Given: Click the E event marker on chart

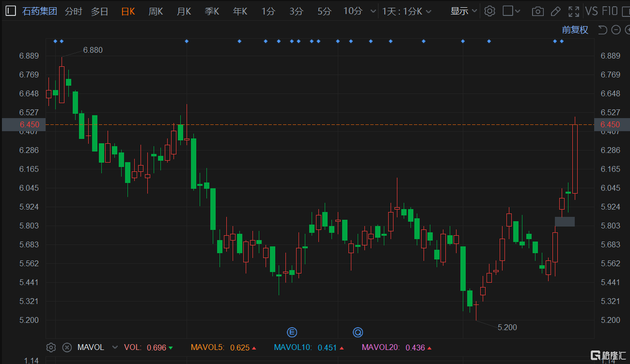Looking at the screenshot, I should (x=292, y=332).
